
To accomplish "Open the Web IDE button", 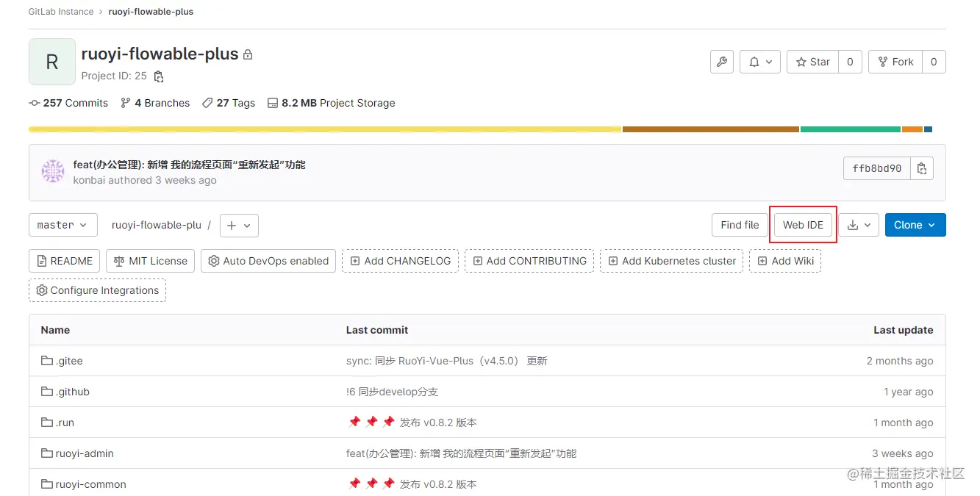I will (803, 225).
